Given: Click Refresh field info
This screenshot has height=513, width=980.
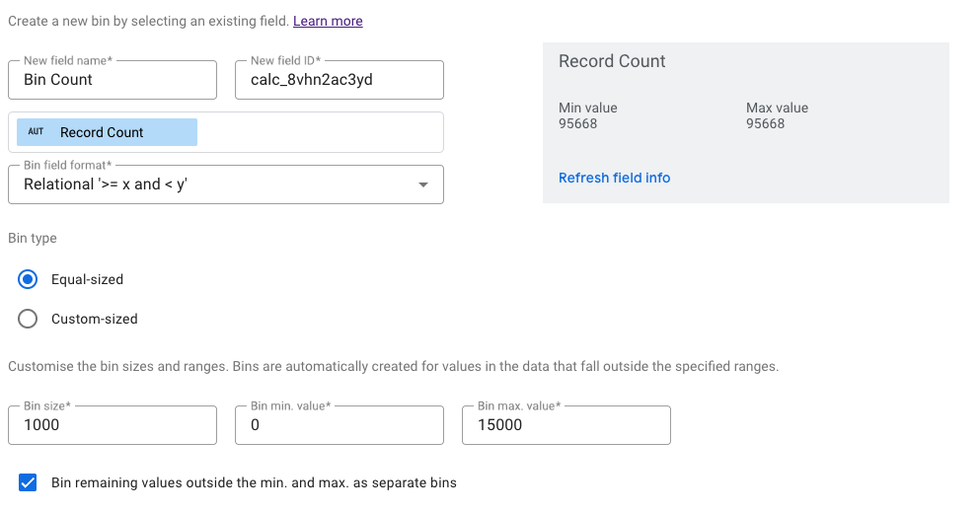Looking at the screenshot, I should tap(614, 178).
